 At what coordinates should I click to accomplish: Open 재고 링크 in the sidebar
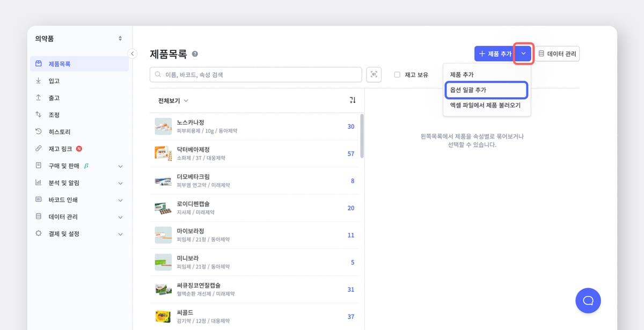[x=60, y=149]
